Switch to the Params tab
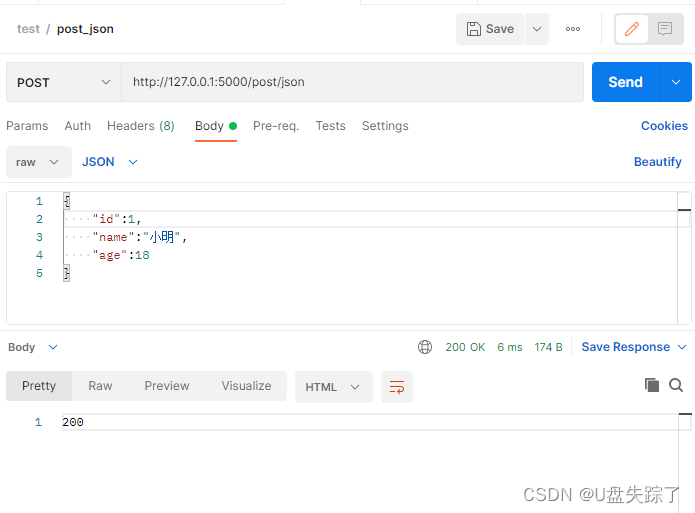The height and width of the screenshot is (513, 695). click(27, 126)
